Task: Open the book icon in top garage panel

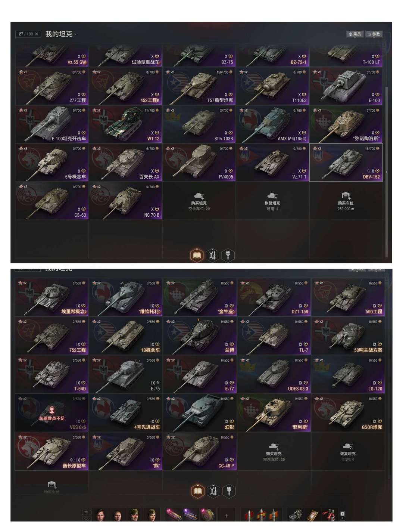Action: [197, 255]
